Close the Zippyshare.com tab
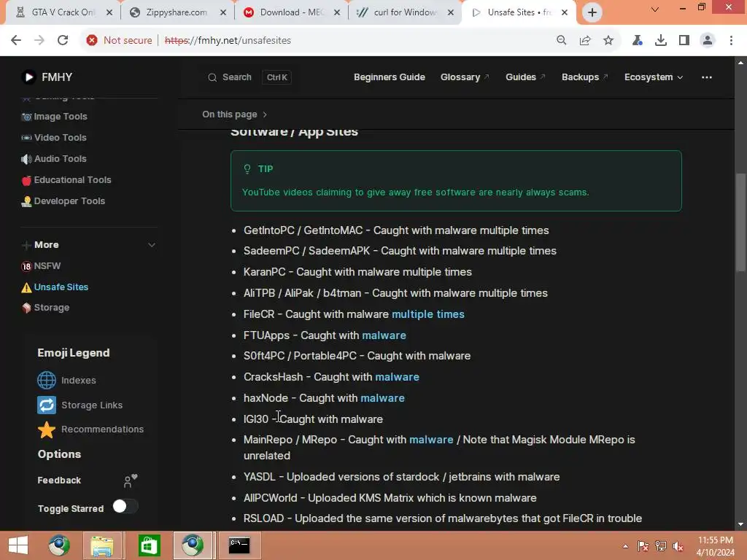Screen dimensions: 747x560 point(223,12)
